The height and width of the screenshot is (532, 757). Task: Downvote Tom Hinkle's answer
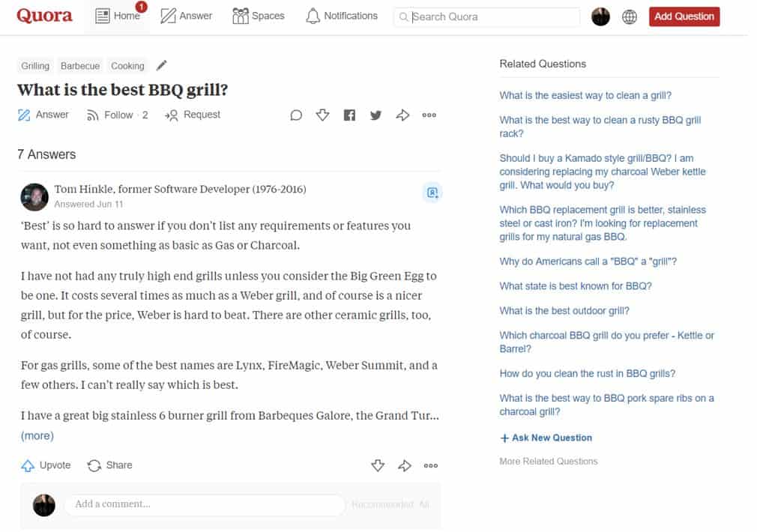(x=378, y=465)
